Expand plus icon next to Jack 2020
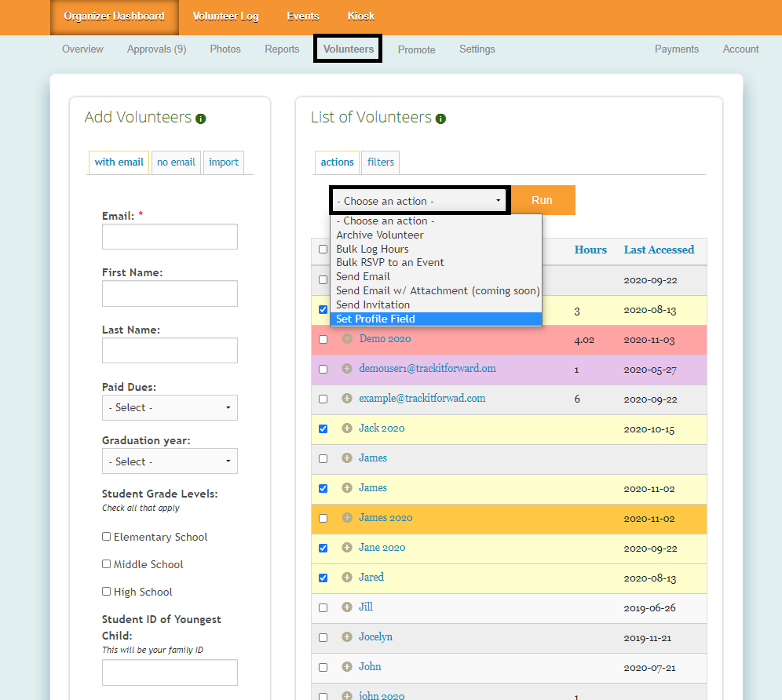 347,428
